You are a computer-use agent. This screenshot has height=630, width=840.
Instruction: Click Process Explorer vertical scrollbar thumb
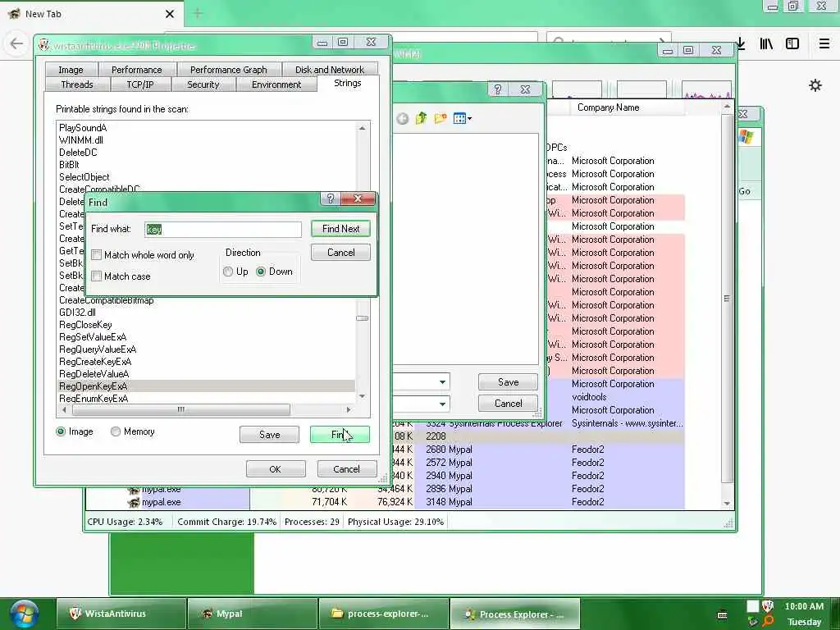click(727, 299)
